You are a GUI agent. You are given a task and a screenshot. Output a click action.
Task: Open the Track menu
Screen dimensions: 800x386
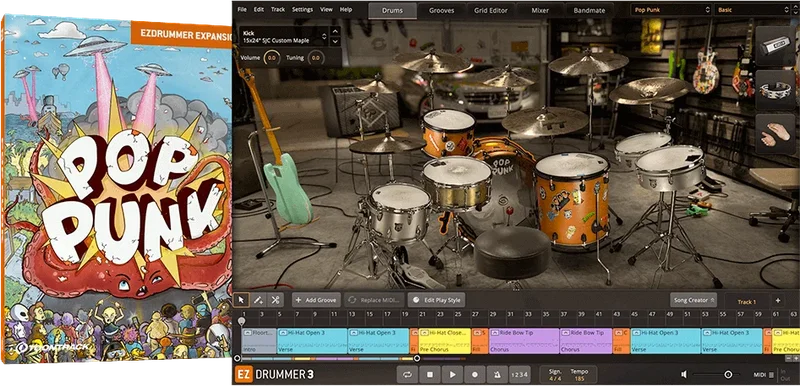pos(278,9)
